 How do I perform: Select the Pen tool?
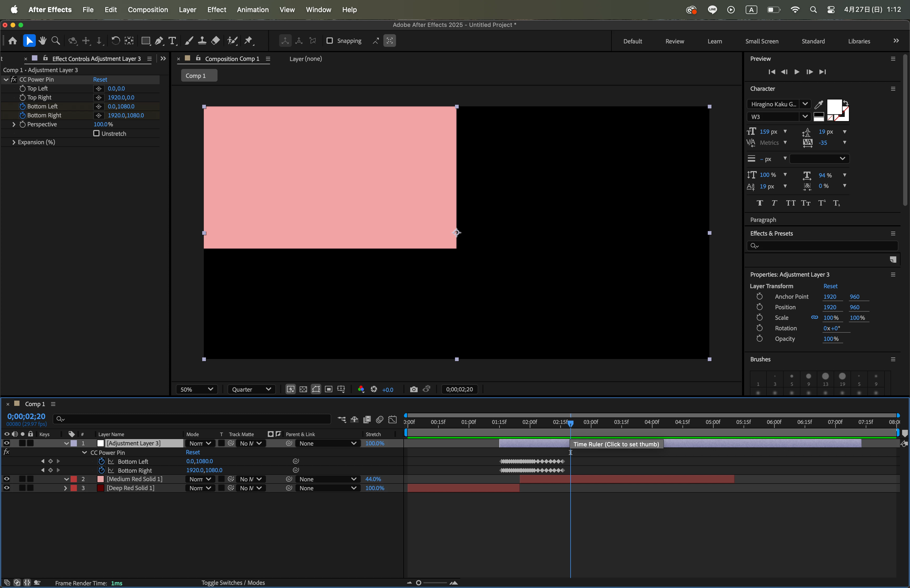(159, 41)
